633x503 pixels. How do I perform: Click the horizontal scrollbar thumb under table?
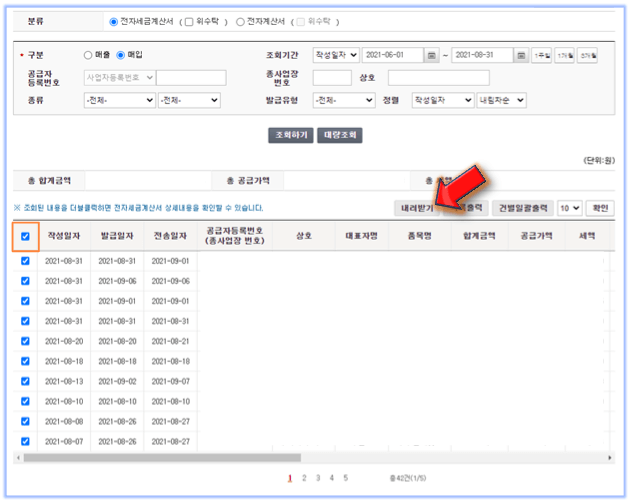[162, 458]
